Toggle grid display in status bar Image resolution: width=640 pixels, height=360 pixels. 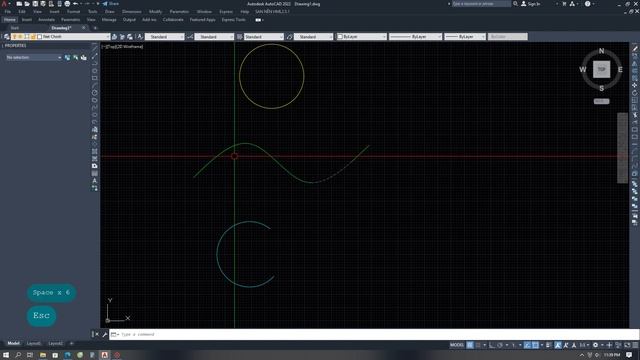[470, 345]
